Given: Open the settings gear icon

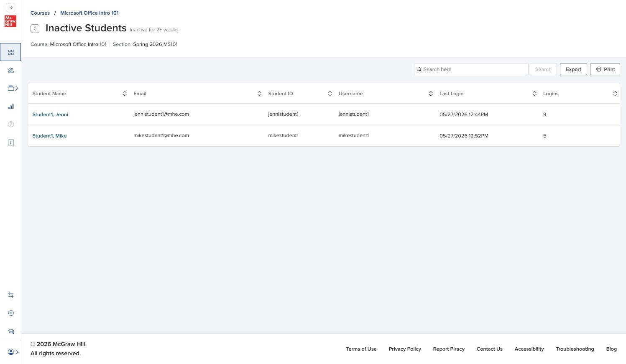Looking at the screenshot, I should click(11, 313).
